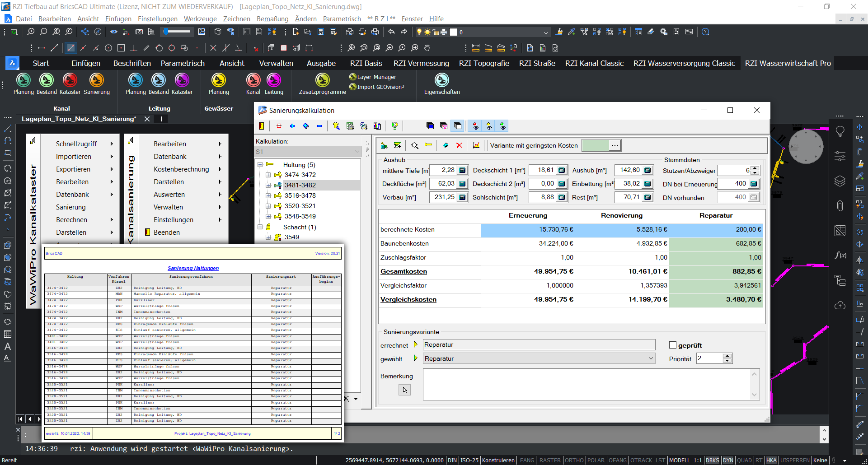
Task: Switch to the RZI Kanal Classic tab
Action: tap(594, 64)
